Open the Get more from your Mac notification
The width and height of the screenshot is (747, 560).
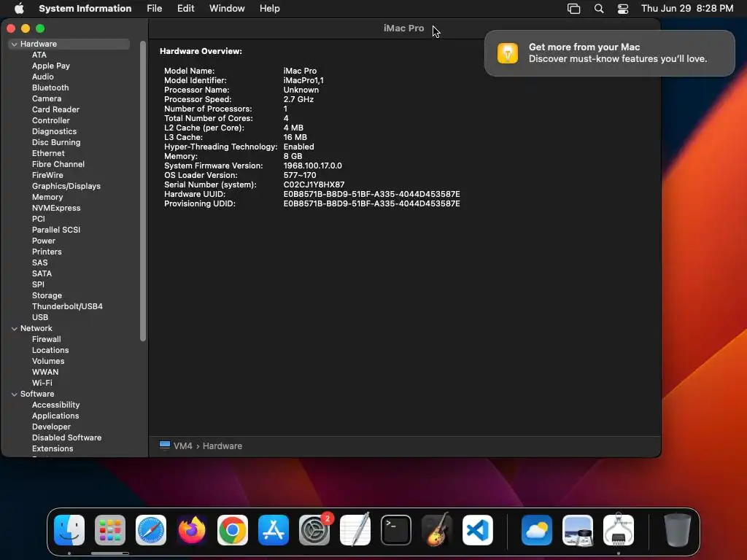(x=609, y=52)
